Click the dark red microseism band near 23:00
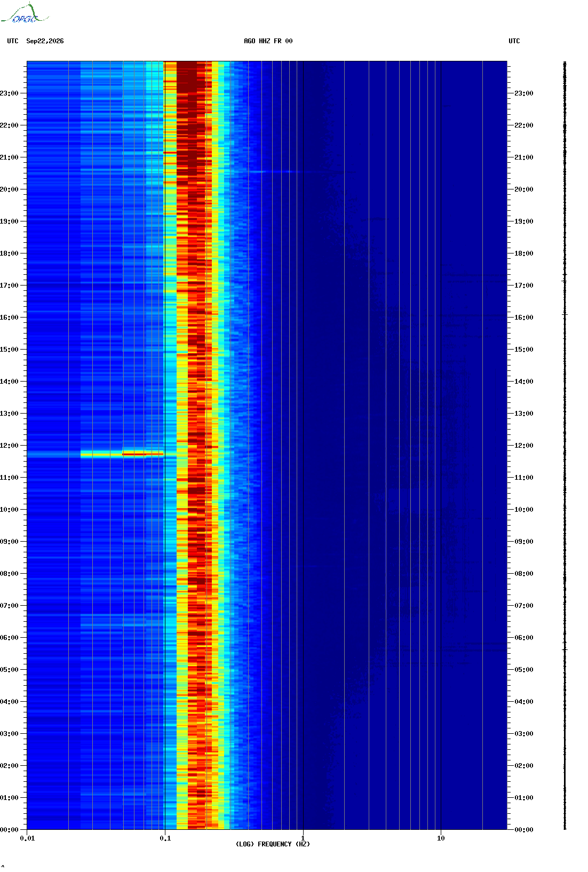 187,93
